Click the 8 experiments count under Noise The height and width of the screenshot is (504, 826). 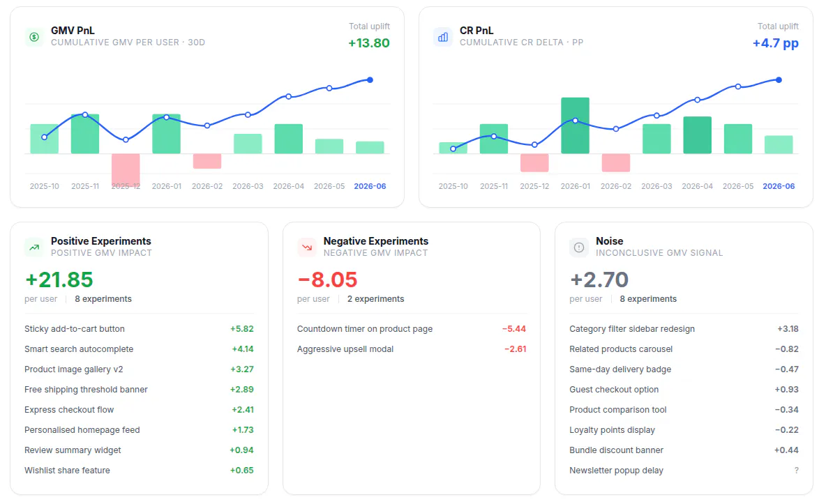[x=648, y=299]
